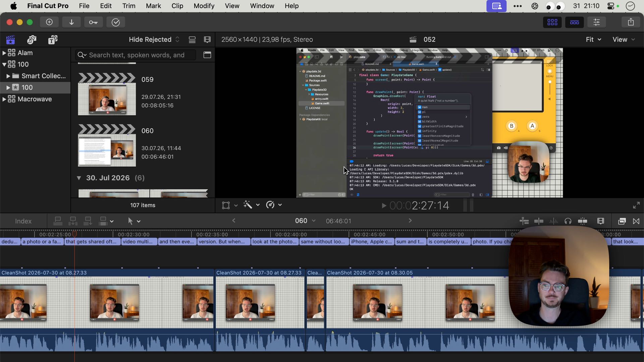
Task: Click the enhancements magic wand icon
Action: pyautogui.click(x=248, y=205)
